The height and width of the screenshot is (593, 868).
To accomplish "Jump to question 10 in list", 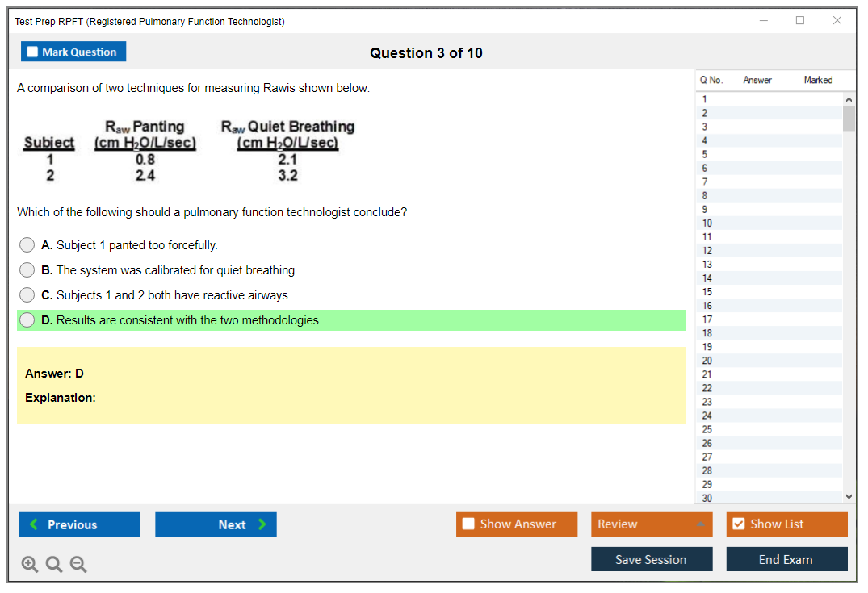I will click(707, 223).
